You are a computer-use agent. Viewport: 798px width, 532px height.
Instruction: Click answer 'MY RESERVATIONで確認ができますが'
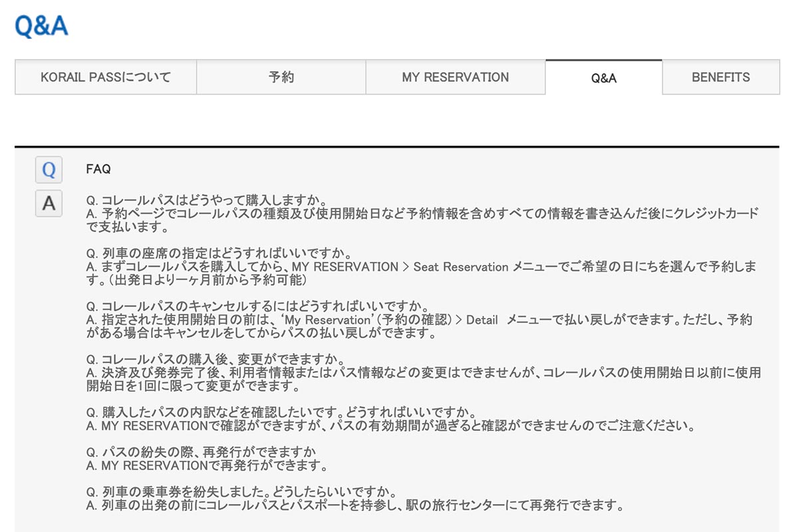point(390,426)
